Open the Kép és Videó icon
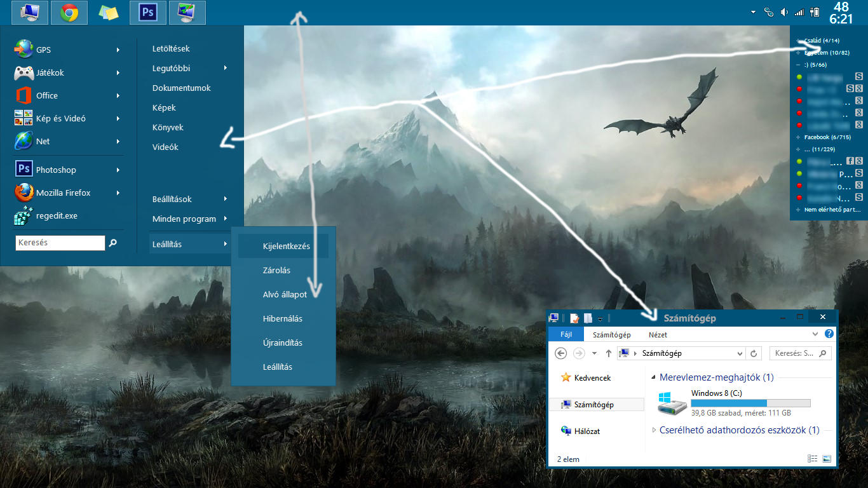The image size is (868, 488). (x=24, y=118)
